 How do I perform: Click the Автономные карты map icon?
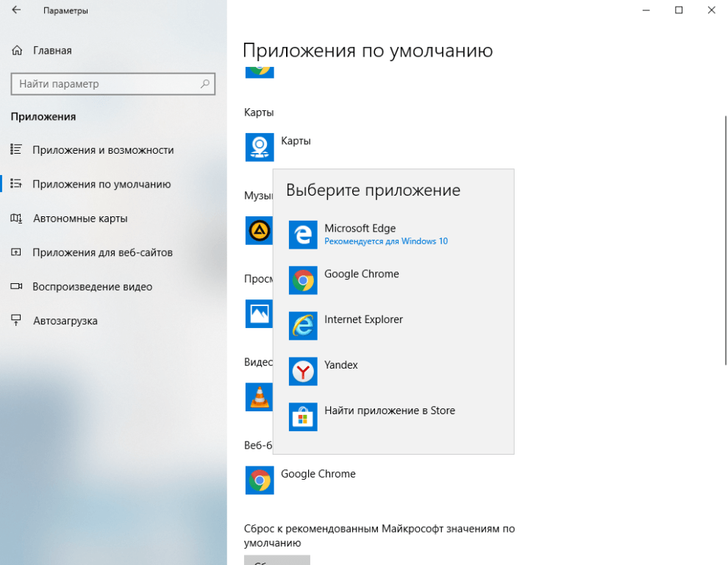16,218
